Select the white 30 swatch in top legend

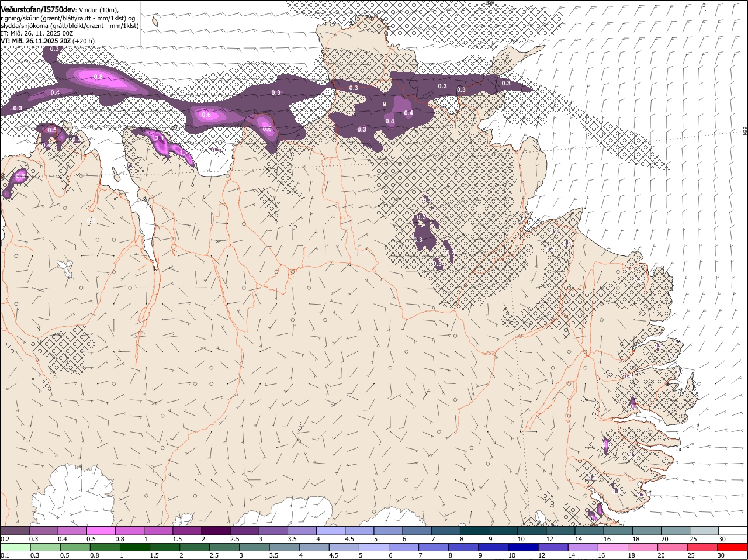(x=733, y=530)
